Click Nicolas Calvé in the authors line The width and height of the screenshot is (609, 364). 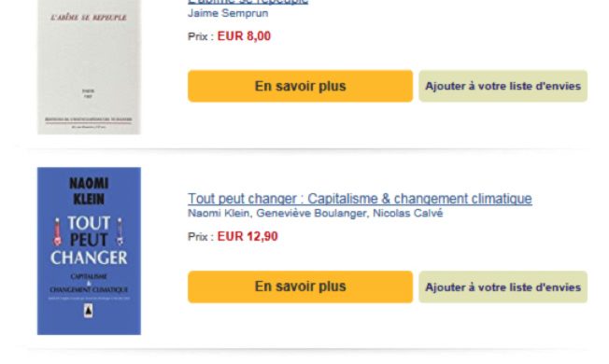tap(408, 214)
